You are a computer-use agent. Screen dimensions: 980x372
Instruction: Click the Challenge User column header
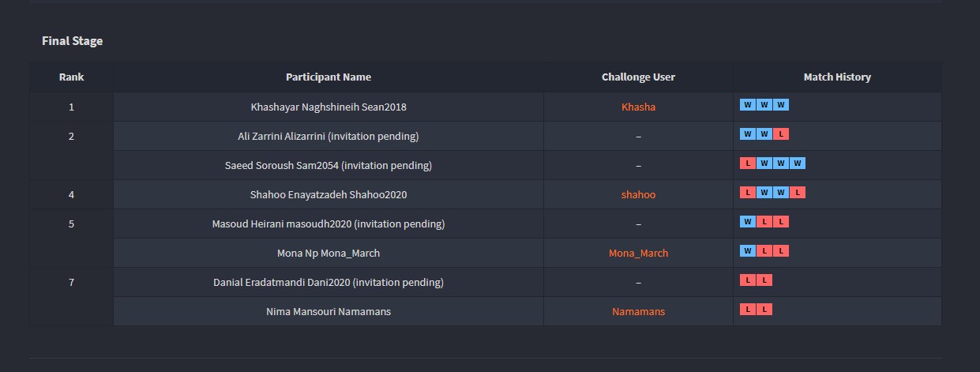tap(638, 77)
